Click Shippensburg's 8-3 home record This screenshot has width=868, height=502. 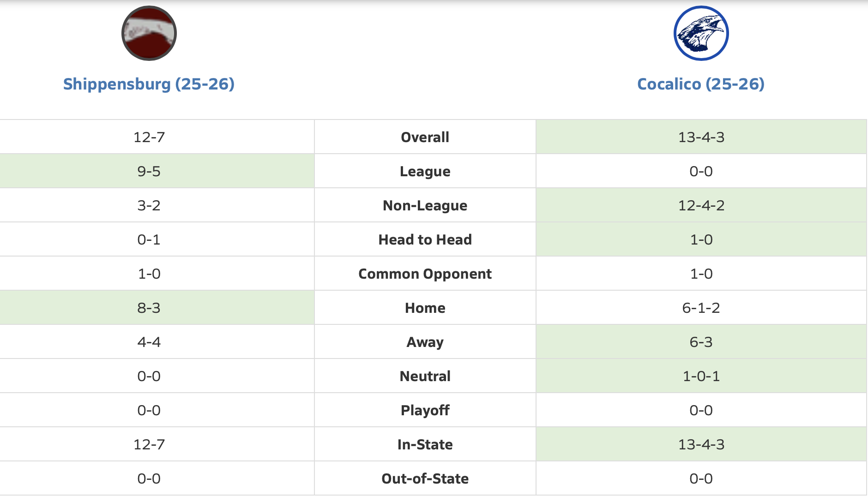pyautogui.click(x=149, y=308)
